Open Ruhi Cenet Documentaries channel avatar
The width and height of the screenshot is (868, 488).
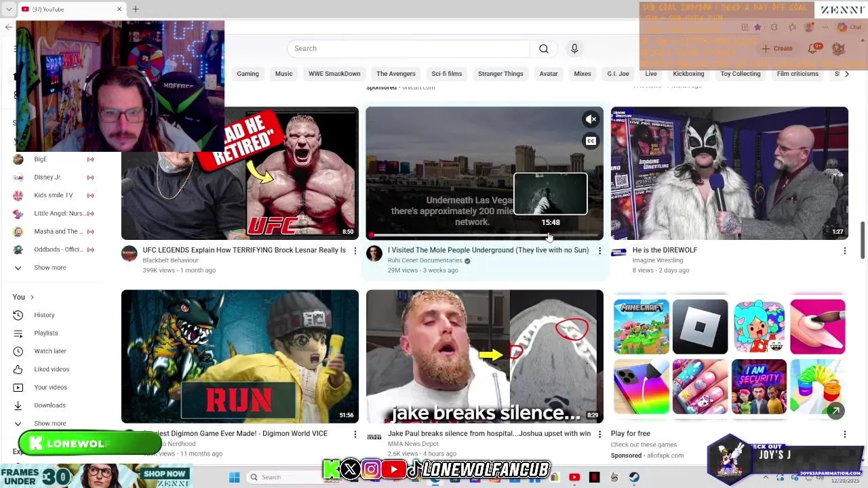pos(374,253)
